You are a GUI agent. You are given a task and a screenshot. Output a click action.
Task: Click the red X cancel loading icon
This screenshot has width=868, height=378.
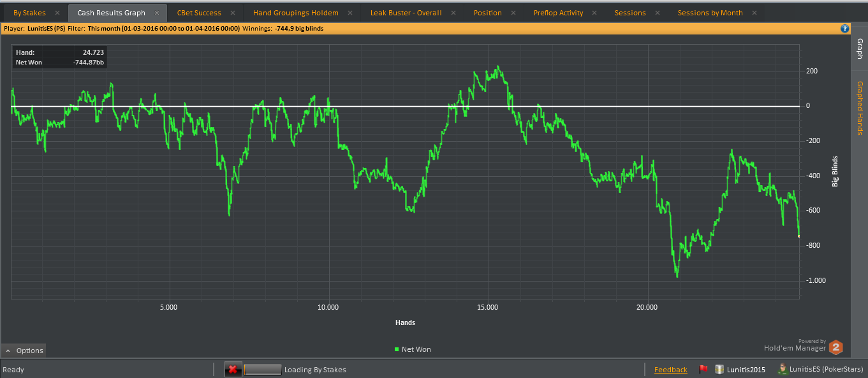point(233,369)
